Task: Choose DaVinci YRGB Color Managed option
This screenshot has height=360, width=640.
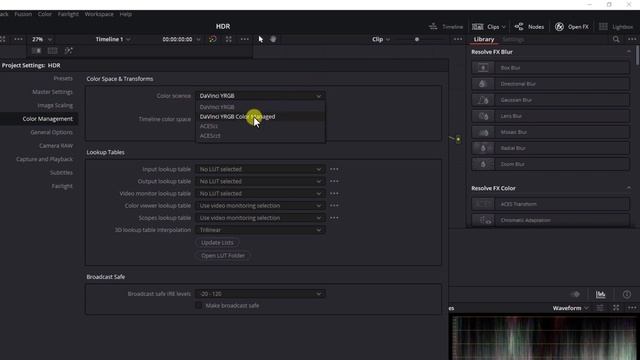Action: point(260,116)
